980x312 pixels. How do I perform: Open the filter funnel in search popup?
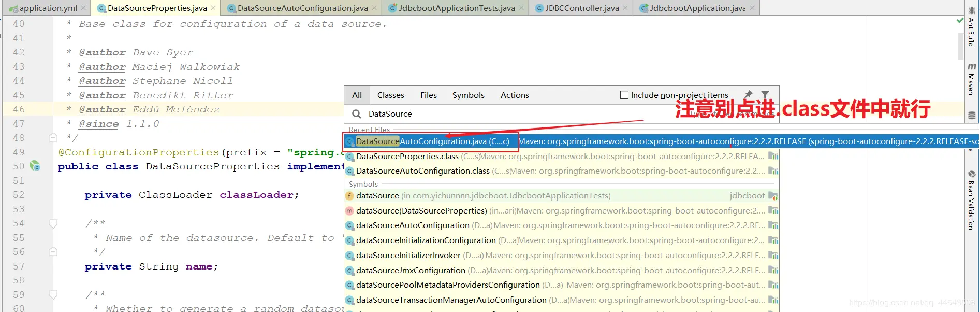click(765, 94)
